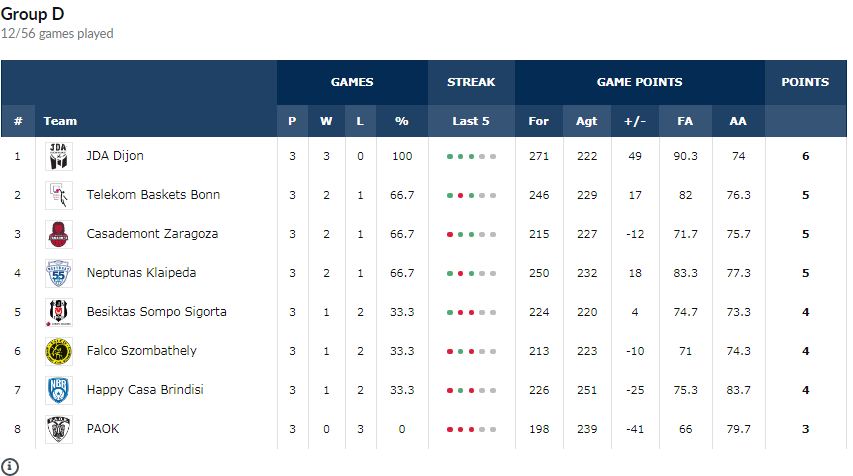Image resolution: width=853 pixels, height=476 pixels.
Task: Click the Falco Szombathely team logo
Action: coord(58,351)
